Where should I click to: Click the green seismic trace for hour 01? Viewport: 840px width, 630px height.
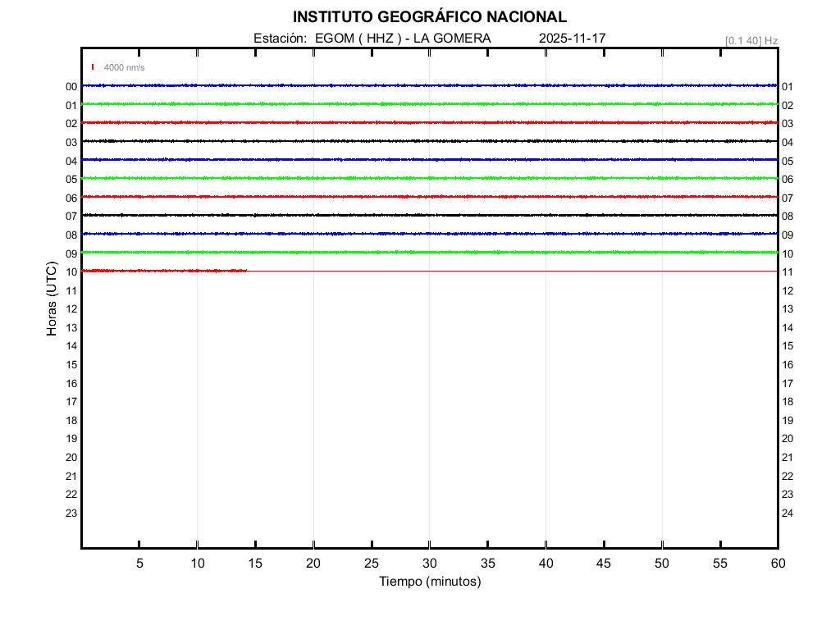pyautogui.click(x=429, y=104)
